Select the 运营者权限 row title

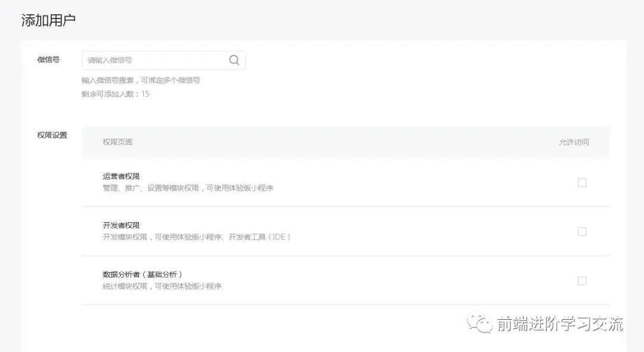tap(121, 176)
